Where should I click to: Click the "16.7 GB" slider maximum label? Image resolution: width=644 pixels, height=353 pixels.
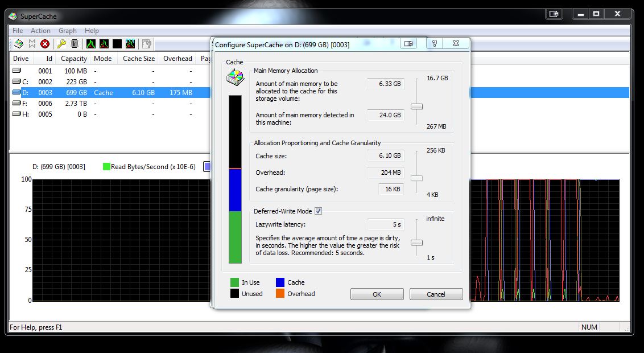(437, 78)
